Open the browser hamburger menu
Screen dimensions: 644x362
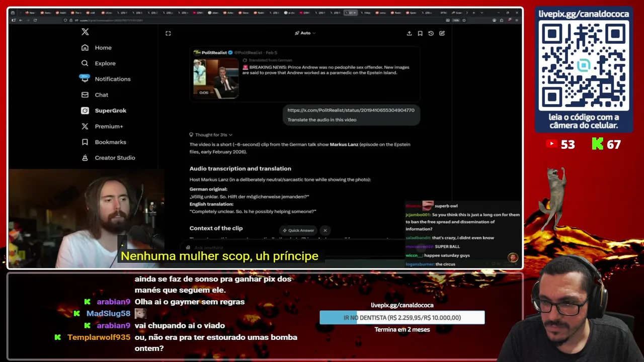(x=517, y=20)
